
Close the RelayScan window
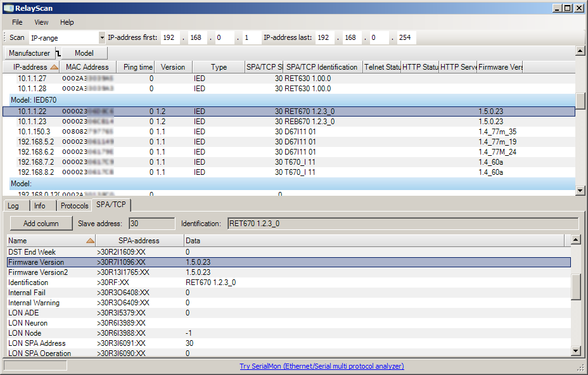point(578,8)
